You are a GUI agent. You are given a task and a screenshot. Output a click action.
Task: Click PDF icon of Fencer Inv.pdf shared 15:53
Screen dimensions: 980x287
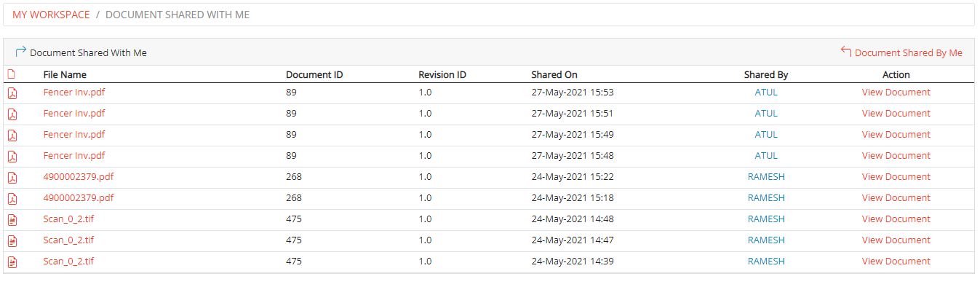pos(12,93)
